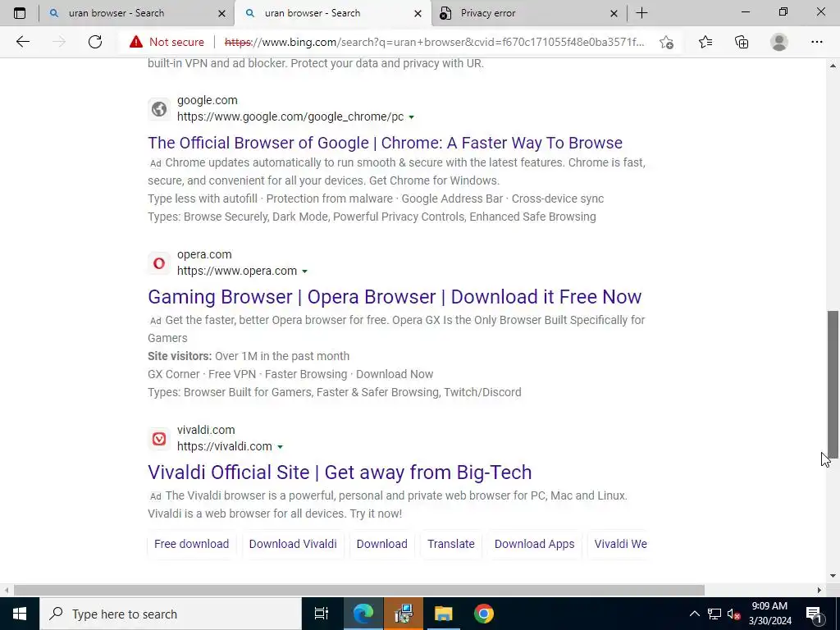Click the Vivaldi logo favicon

click(x=159, y=439)
